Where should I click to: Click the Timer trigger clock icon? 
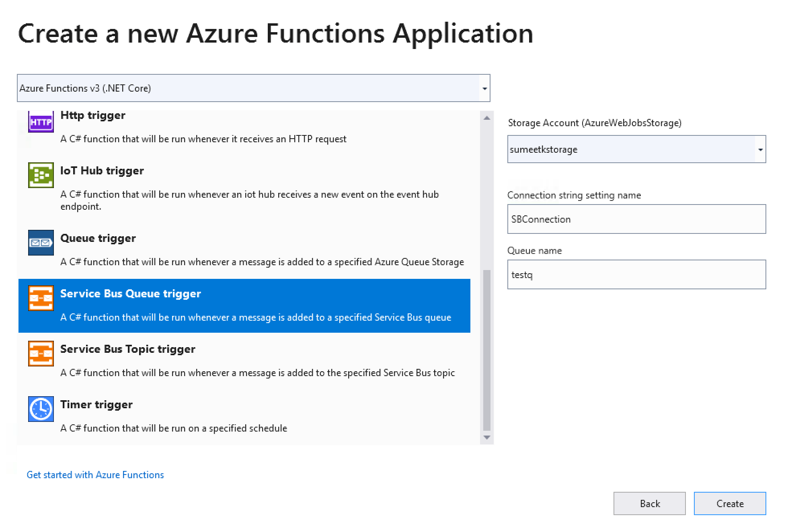[41, 409]
